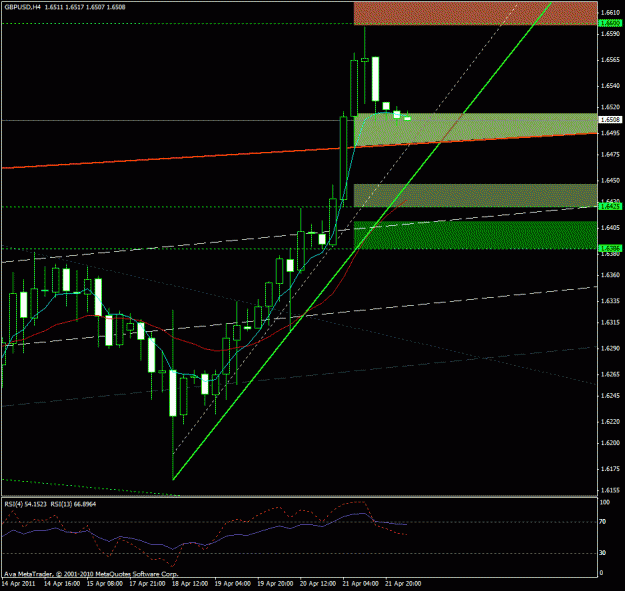Click the RSI scale value 70
This screenshot has width=625, height=591.
(x=603, y=522)
